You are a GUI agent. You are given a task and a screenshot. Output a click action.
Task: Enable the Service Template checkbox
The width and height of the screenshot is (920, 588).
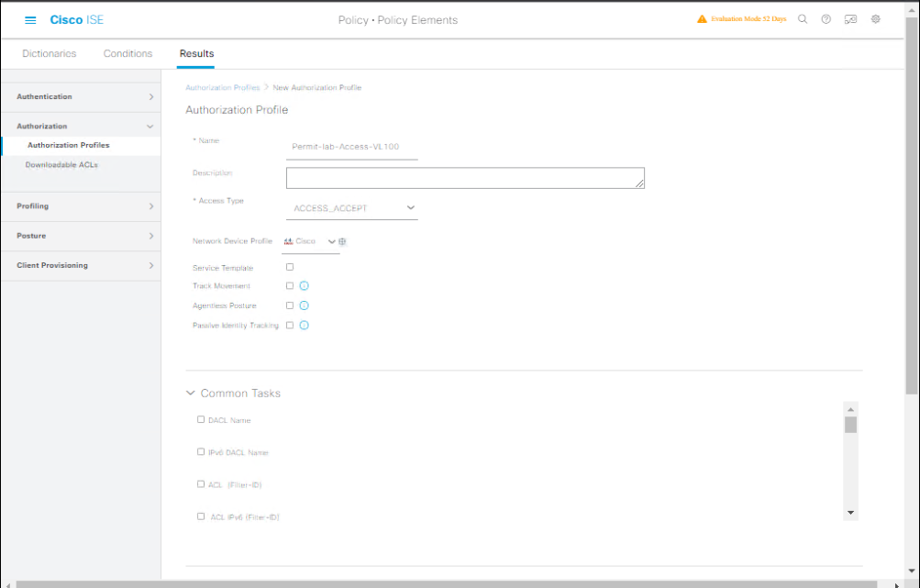click(x=290, y=267)
